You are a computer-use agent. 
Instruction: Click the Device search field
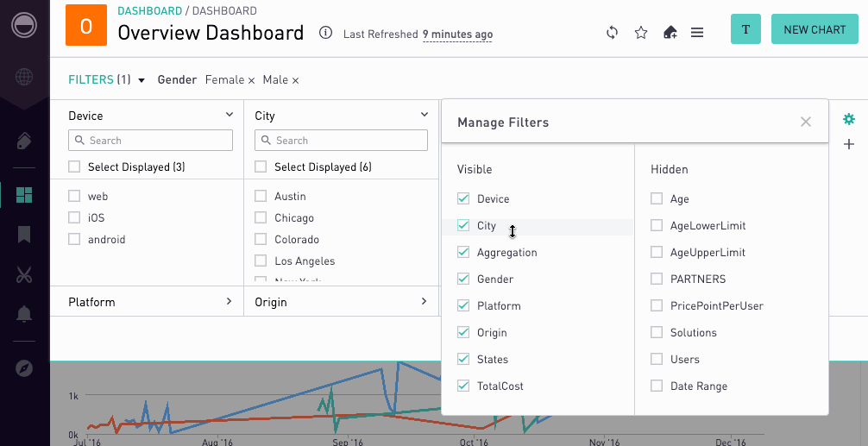pos(151,141)
